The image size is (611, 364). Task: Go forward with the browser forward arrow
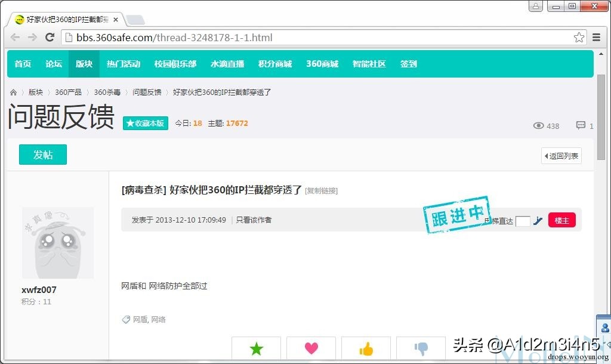pyautogui.click(x=32, y=38)
